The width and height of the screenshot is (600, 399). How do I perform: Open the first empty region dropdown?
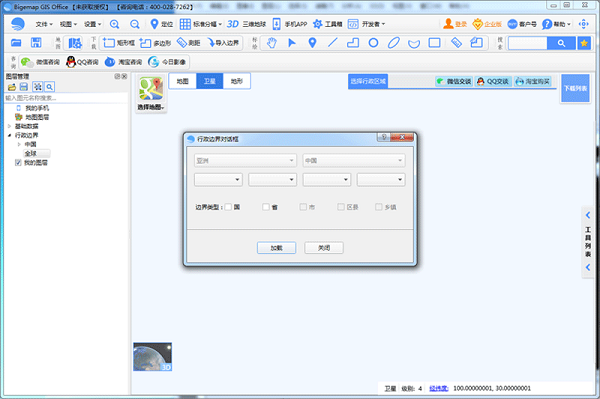218,179
